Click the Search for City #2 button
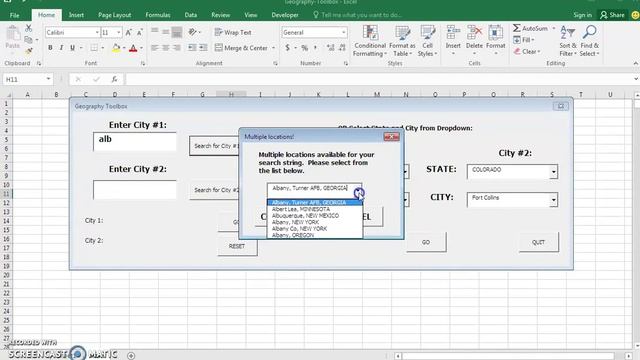 214,190
